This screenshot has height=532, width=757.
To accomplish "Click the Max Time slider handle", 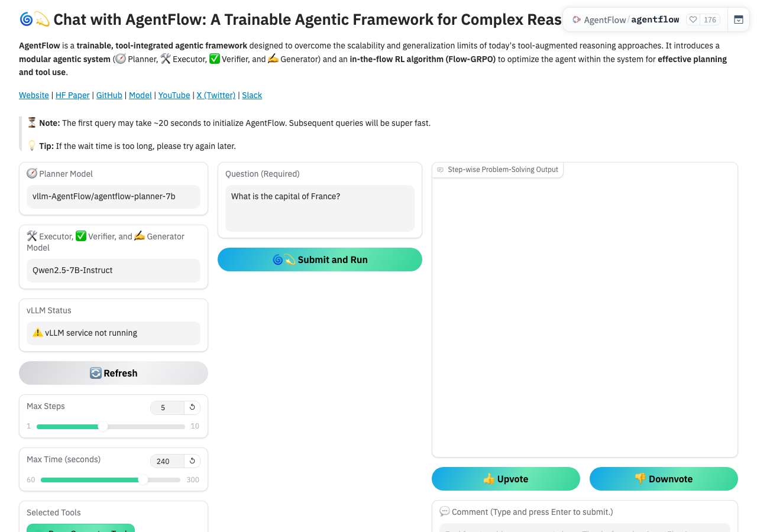I will tap(143, 480).
